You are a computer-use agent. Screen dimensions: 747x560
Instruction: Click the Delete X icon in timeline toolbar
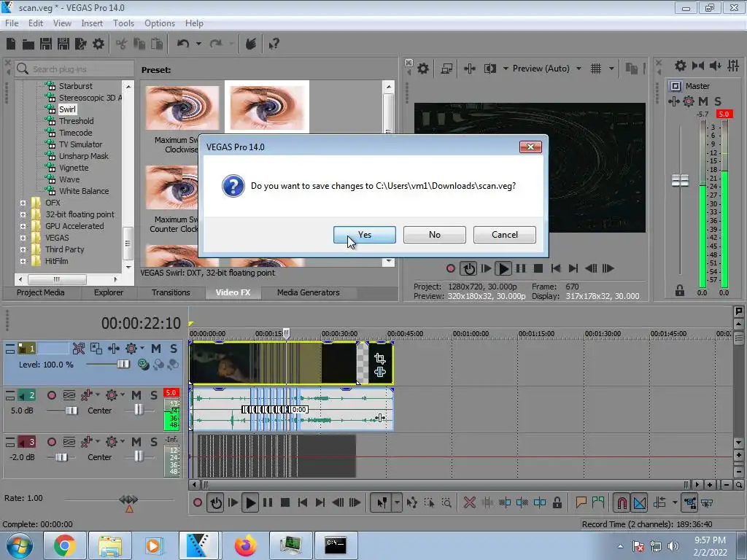point(469,502)
